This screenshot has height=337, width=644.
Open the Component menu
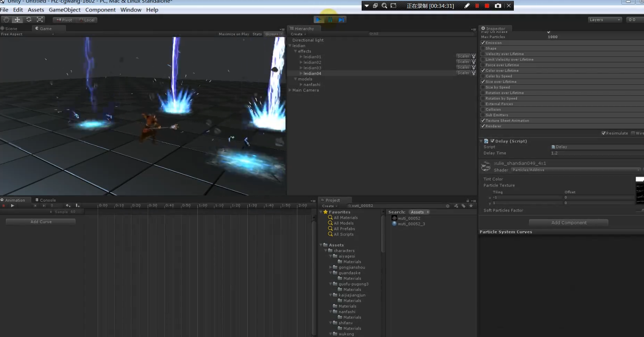[x=100, y=10]
